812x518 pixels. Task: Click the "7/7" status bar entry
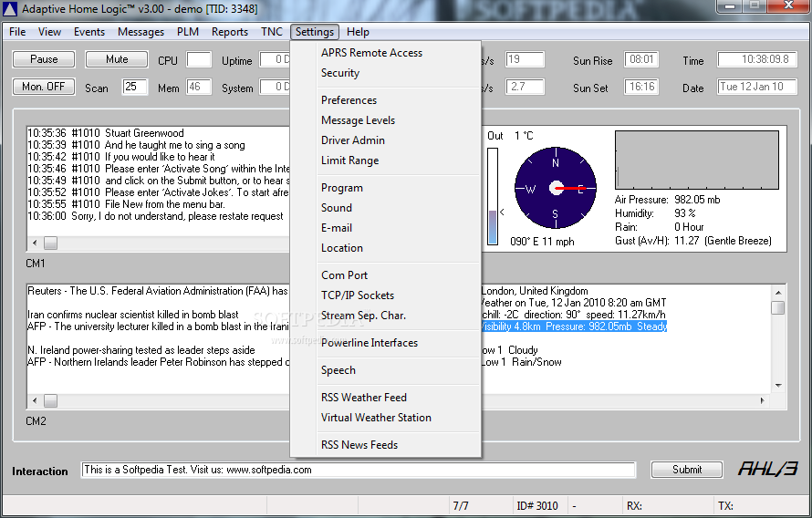[461, 505]
